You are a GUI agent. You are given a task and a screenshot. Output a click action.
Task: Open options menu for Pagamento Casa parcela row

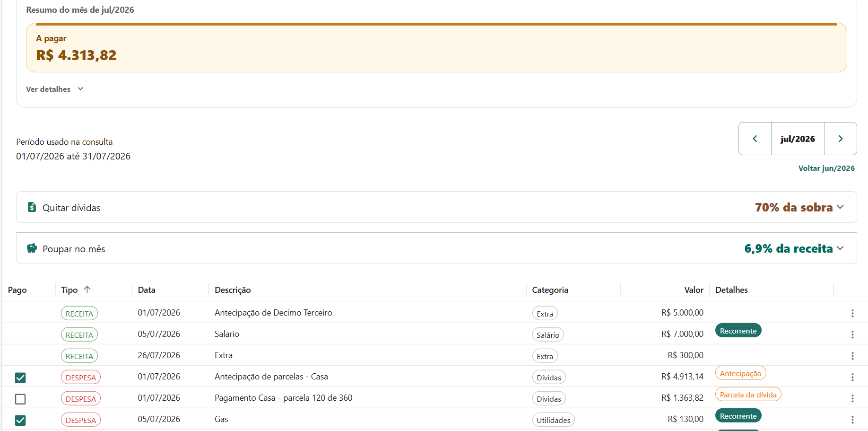coord(852,398)
